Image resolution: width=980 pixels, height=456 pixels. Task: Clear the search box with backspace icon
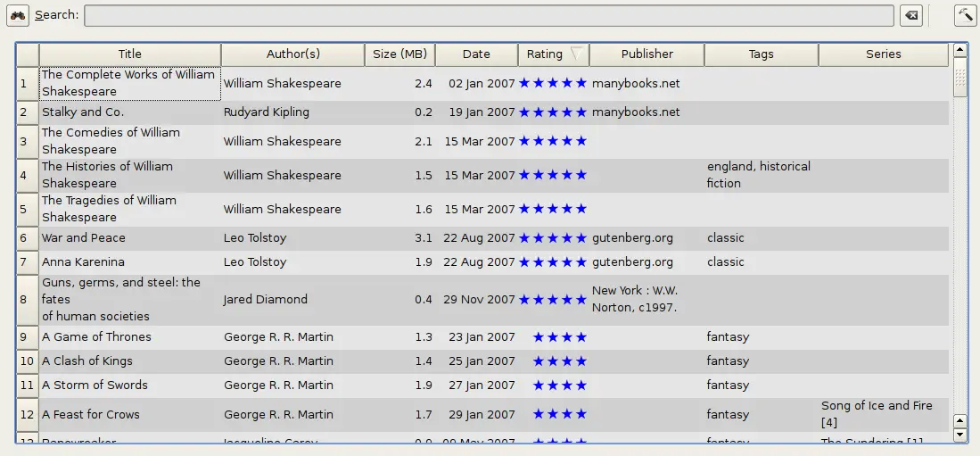(x=911, y=16)
